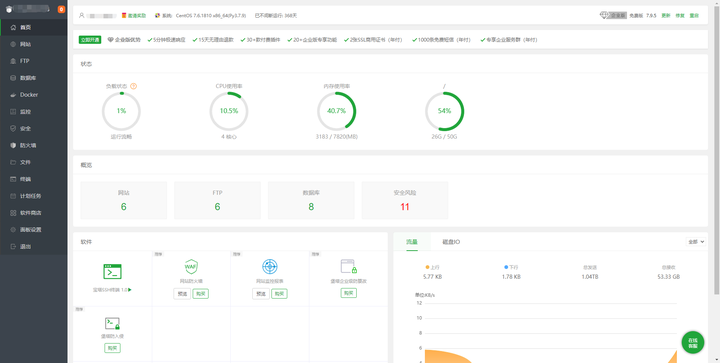
Task: Click the 54% disk usage gauge
Action: coord(444,111)
